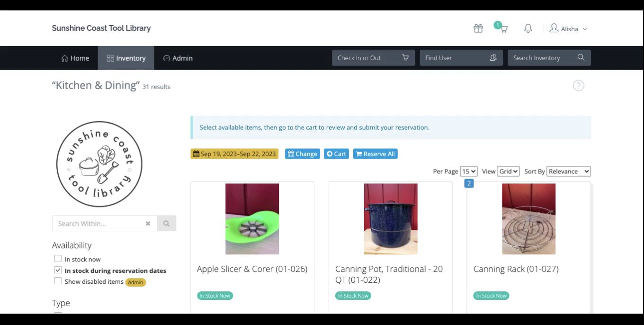This screenshot has height=325, width=644.
Task: Click the Reserve All button
Action: (x=376, y=154)
